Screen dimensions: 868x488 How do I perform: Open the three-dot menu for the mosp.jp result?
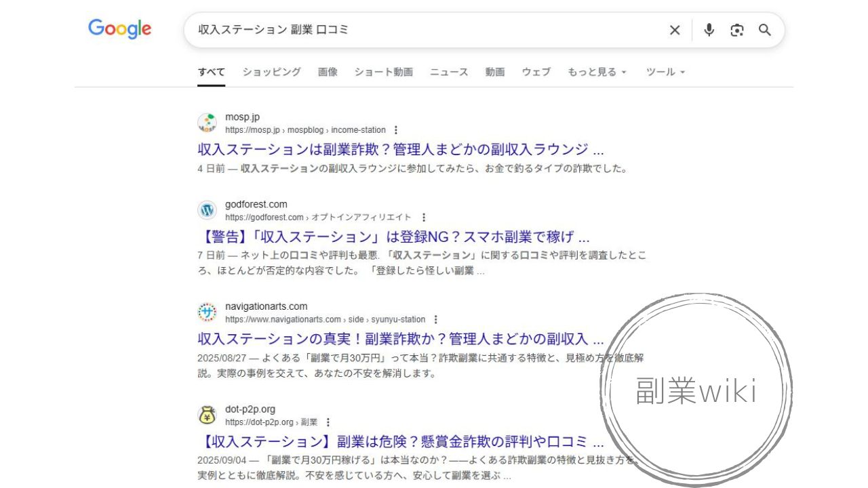coord(396,130)
